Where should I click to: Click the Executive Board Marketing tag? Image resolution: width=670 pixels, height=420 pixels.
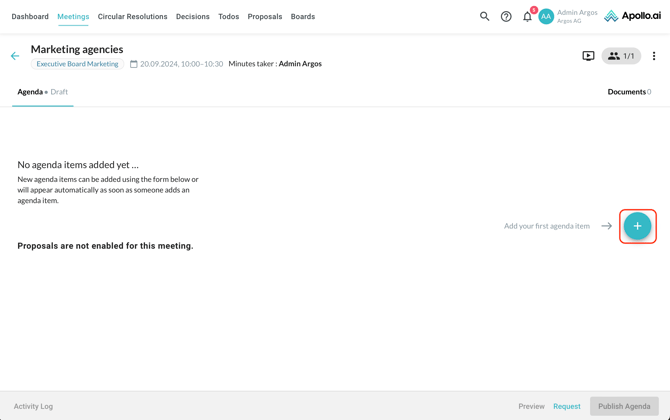[77, 64]
